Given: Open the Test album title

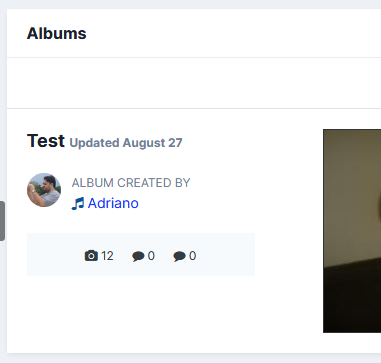Looking at the screenshot, I should (x=46, y=141).
